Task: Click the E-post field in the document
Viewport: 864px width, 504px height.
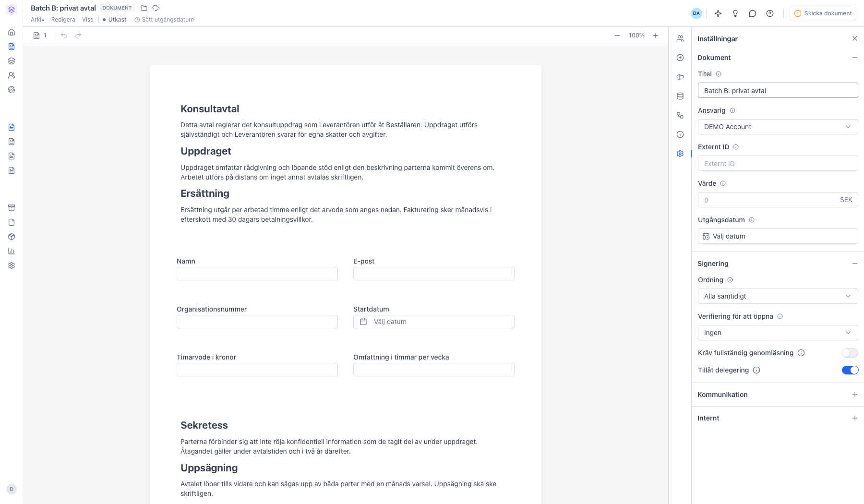Action: pos(434,274)
